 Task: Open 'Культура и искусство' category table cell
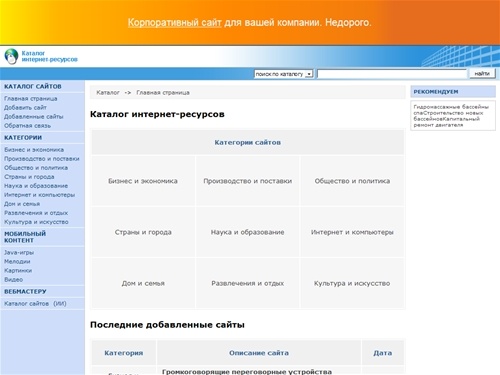tap(352, 283)
